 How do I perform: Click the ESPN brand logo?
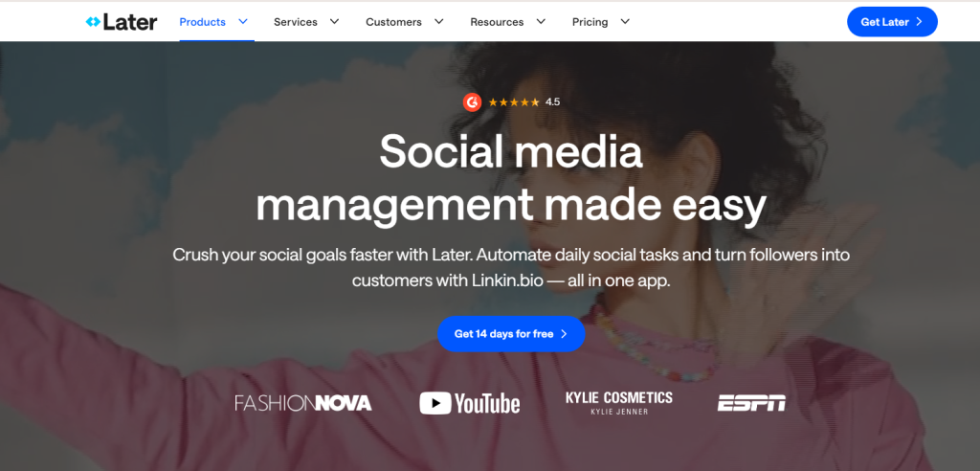pyautogui.click(x=751, y=403)
